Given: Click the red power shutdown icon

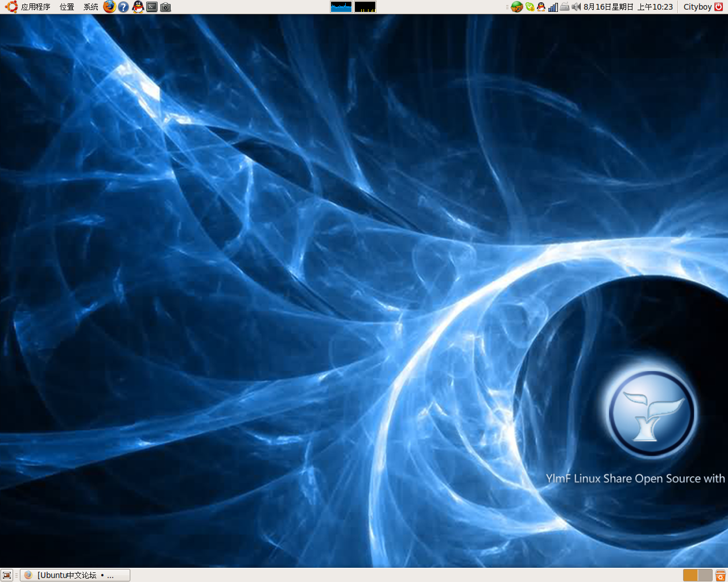Looking at the screenshot, I should coord(718,7).
